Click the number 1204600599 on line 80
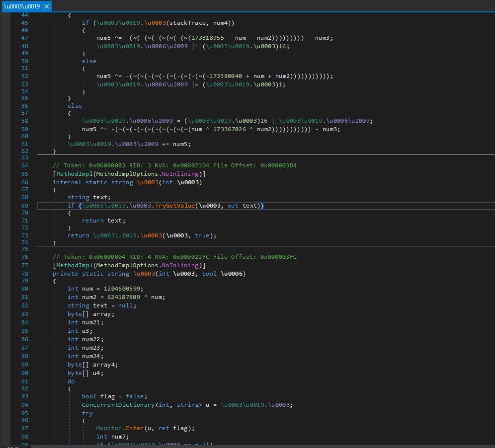495x448 pixels. pos(122,289)
